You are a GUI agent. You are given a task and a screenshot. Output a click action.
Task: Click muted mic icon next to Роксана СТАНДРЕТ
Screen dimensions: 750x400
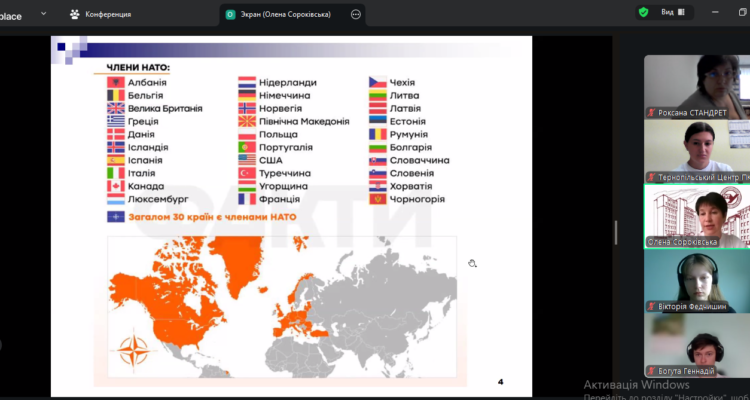(651, 113)
